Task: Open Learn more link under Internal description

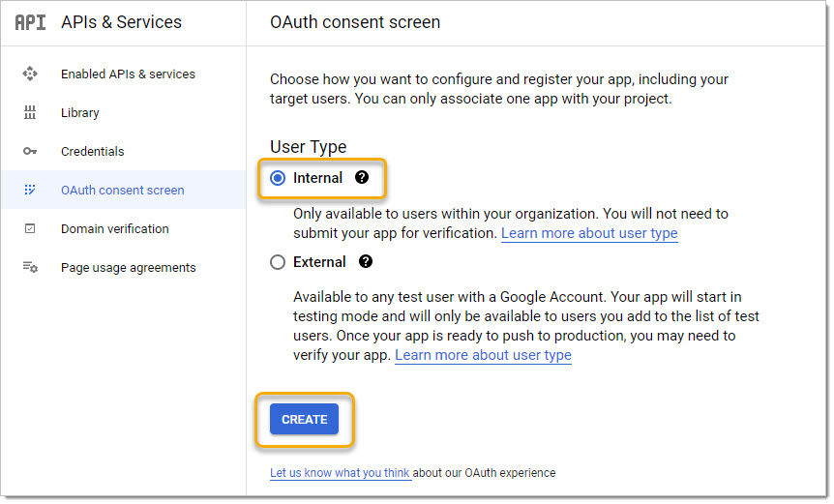Action: (x=589, y=233)
